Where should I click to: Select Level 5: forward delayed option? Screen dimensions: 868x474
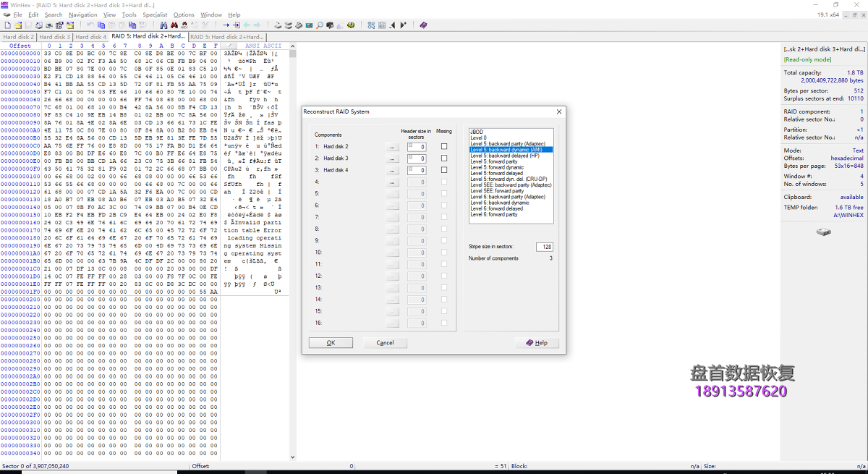511,173
